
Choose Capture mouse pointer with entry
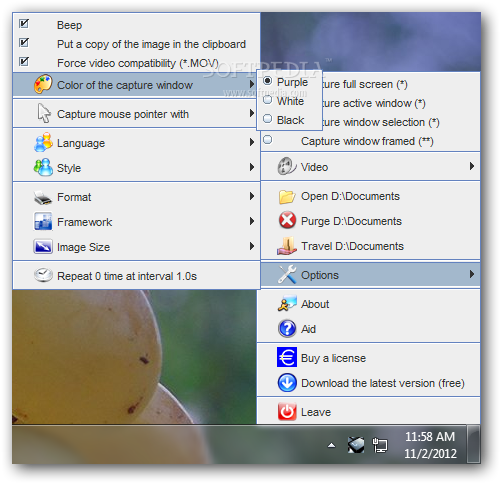coord(136,114)
